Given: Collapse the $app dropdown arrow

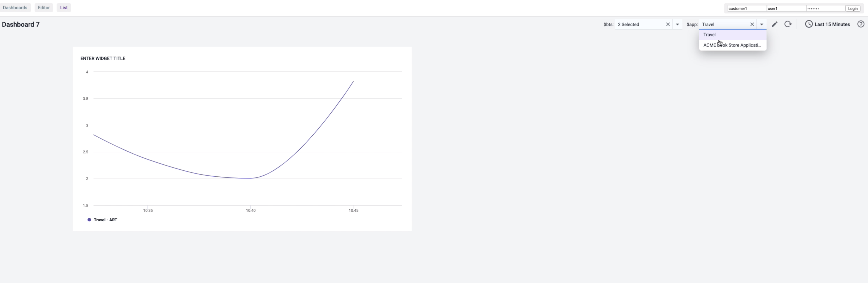Looking at the screenshot, I should [762, 24].
